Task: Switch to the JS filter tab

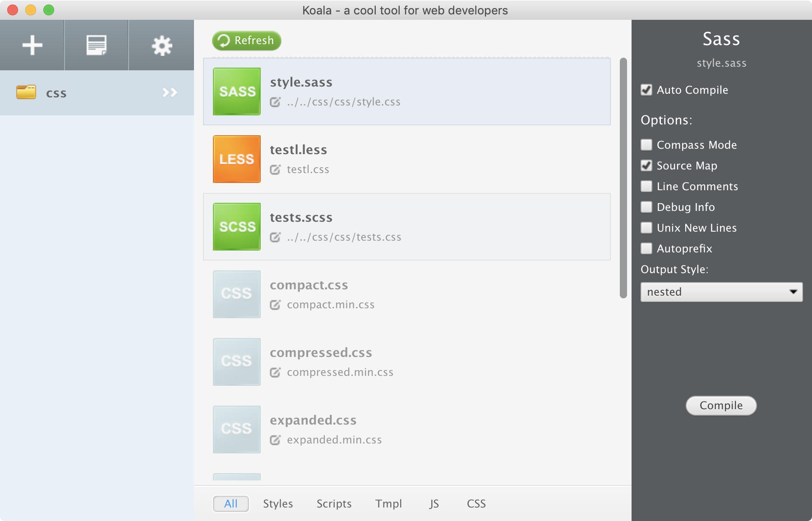Action: [434, 504]
